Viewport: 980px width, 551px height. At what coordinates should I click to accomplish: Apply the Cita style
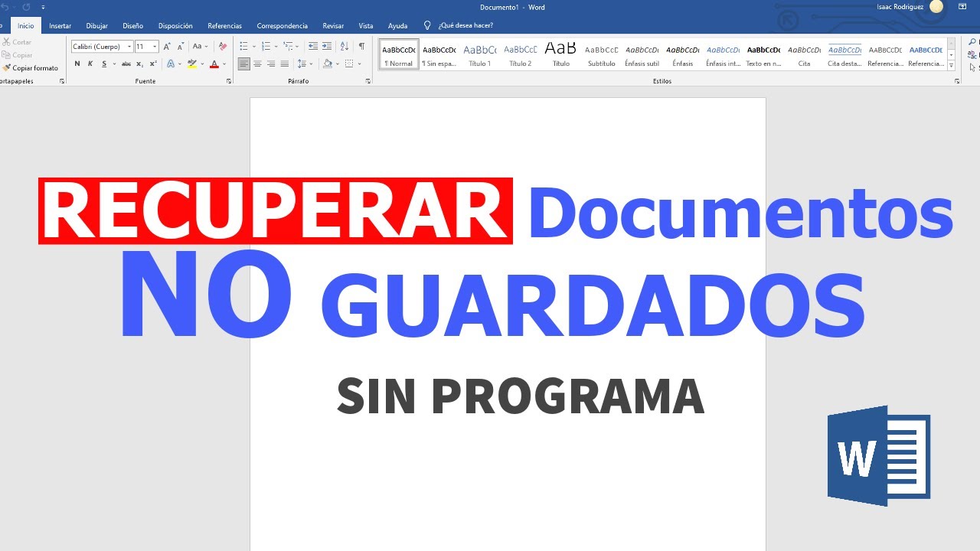pyautogui.click(x=804, y=54)
